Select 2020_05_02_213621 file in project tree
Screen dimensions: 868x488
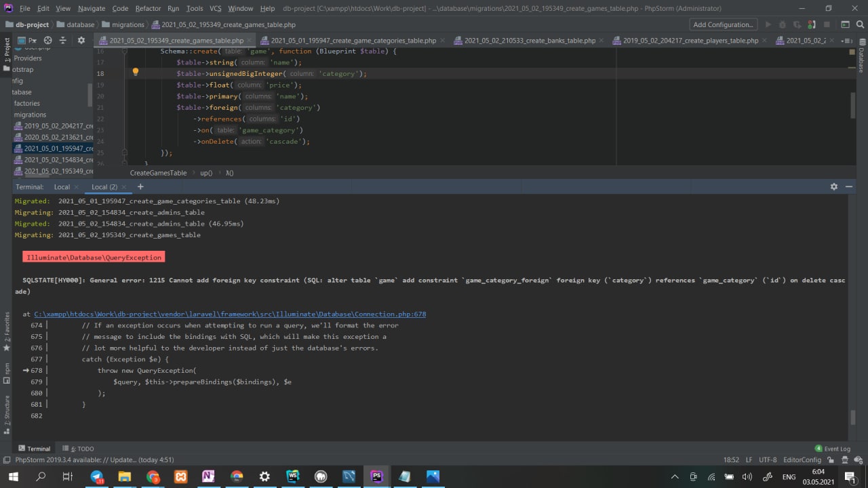tap(54, 137)
